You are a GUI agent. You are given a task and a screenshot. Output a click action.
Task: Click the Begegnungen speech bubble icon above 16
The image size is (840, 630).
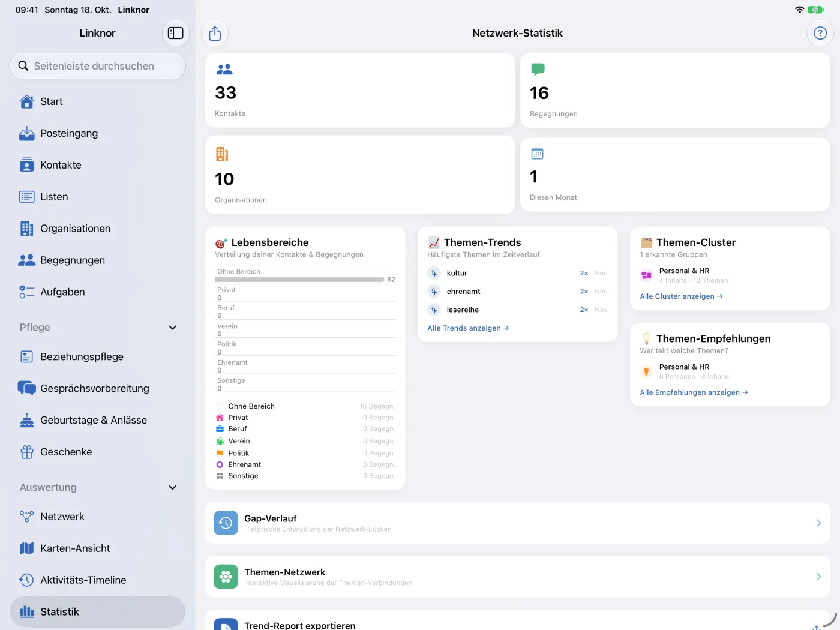538,70
